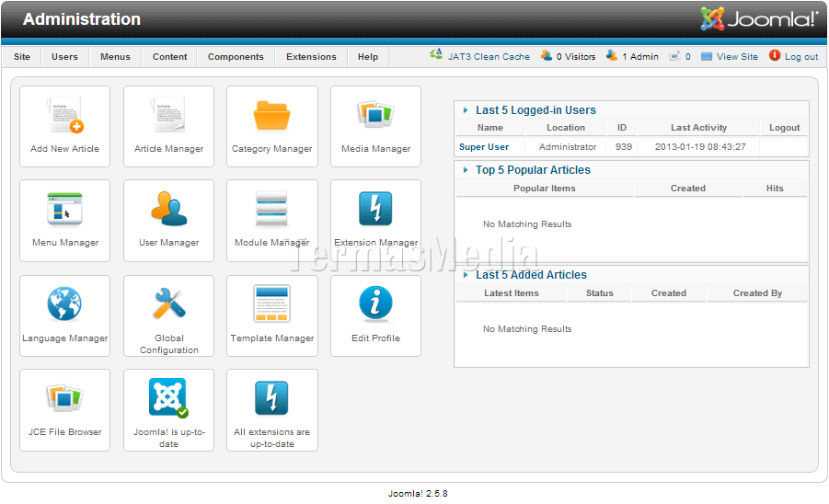The height and width of the screenshot is (504, 829).
Task: Open the User Manager icon
Action: 168,209
